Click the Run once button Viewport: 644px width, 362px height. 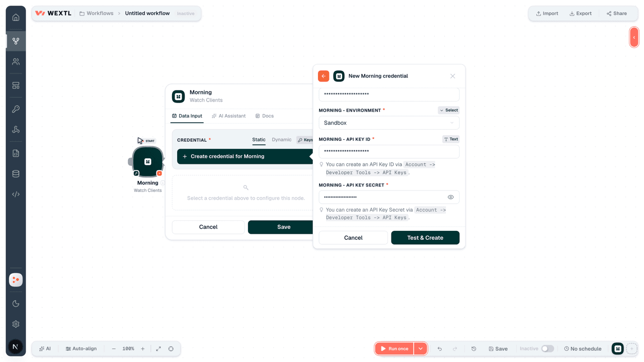point(394,349)
